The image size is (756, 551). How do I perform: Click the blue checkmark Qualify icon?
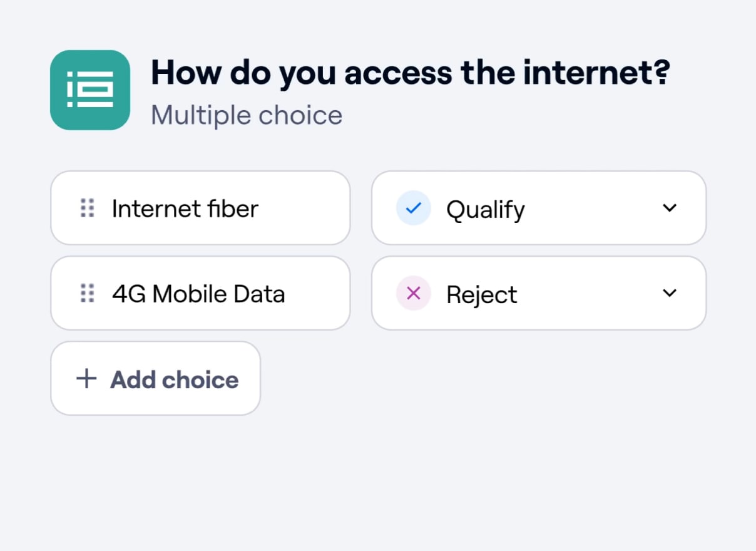click(413, 208)
